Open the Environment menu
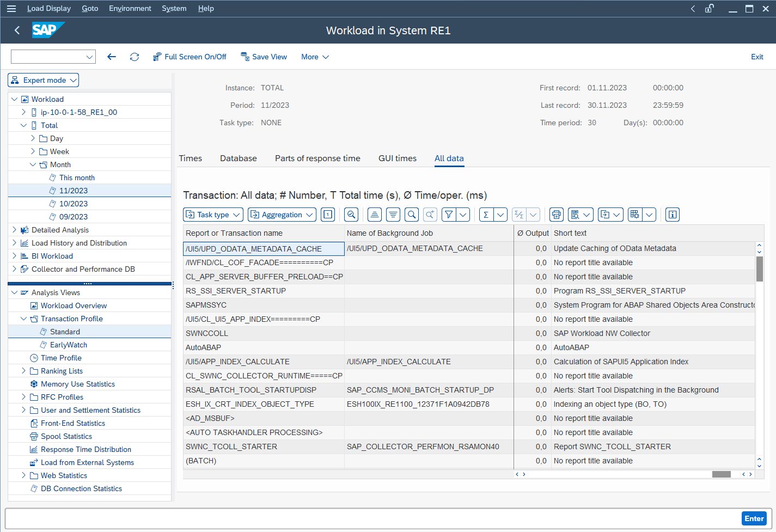776x532 pixels. tap(130, 8)
